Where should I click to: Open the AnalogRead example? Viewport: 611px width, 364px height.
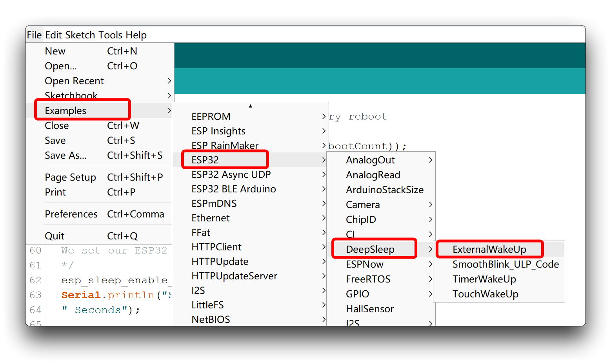click(x=381, y=175)
